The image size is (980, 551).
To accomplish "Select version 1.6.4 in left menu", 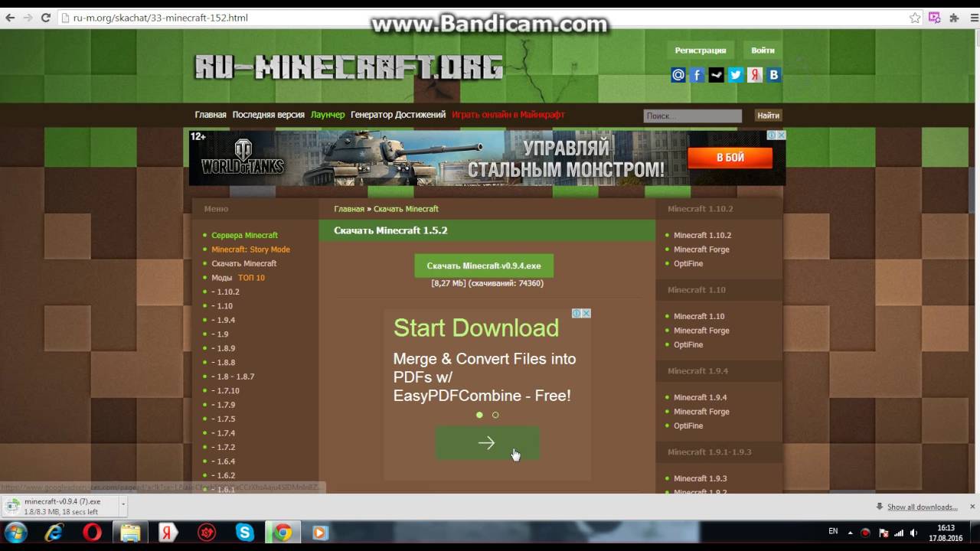I will pos(223,461).
